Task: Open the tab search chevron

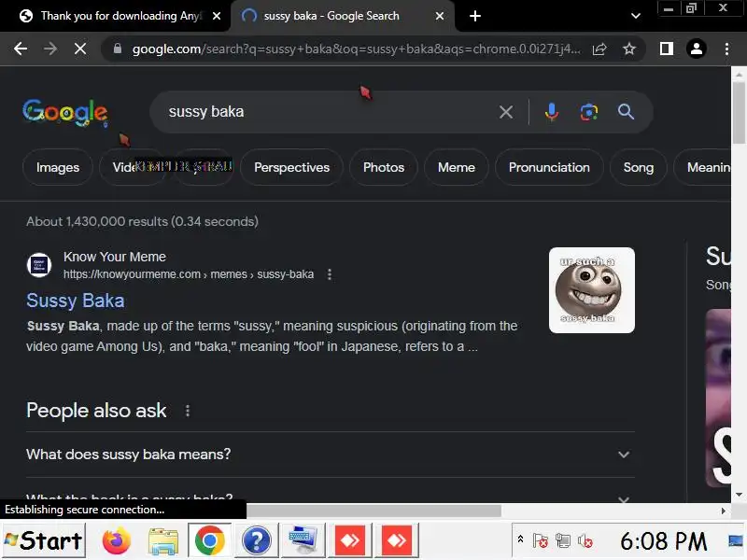Action: (x=636, y=16)
